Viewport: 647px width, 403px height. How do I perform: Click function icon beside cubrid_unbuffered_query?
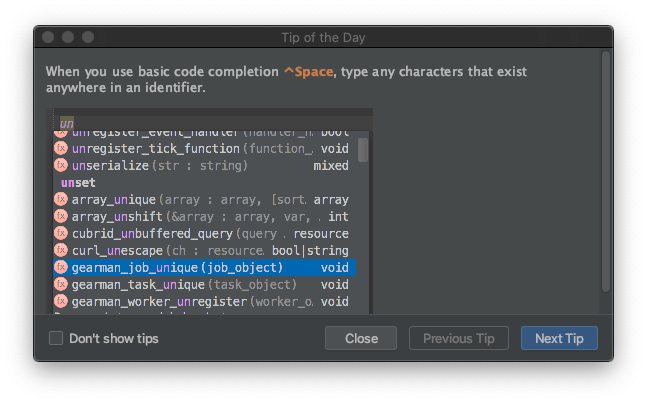61,233
